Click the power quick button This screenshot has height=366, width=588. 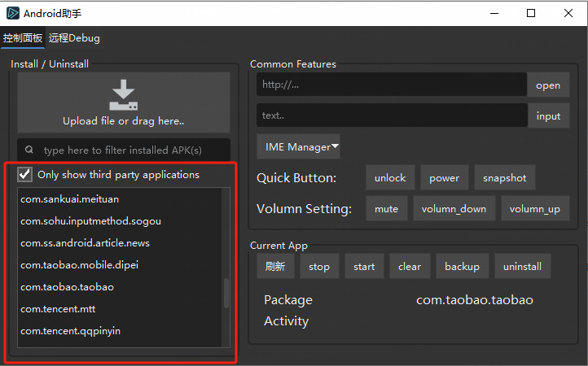click(445, 177)
